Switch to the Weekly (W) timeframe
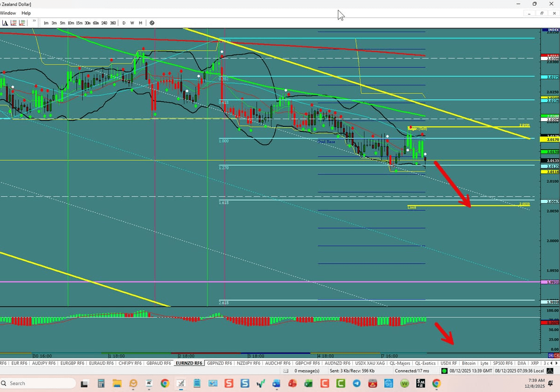 pos(132,22)
